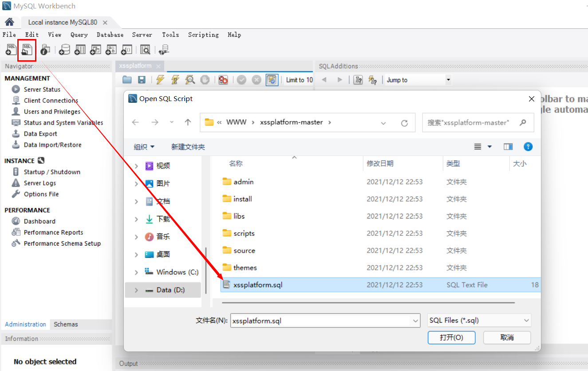Create a new function f() icon

click(x=126, y=50)
